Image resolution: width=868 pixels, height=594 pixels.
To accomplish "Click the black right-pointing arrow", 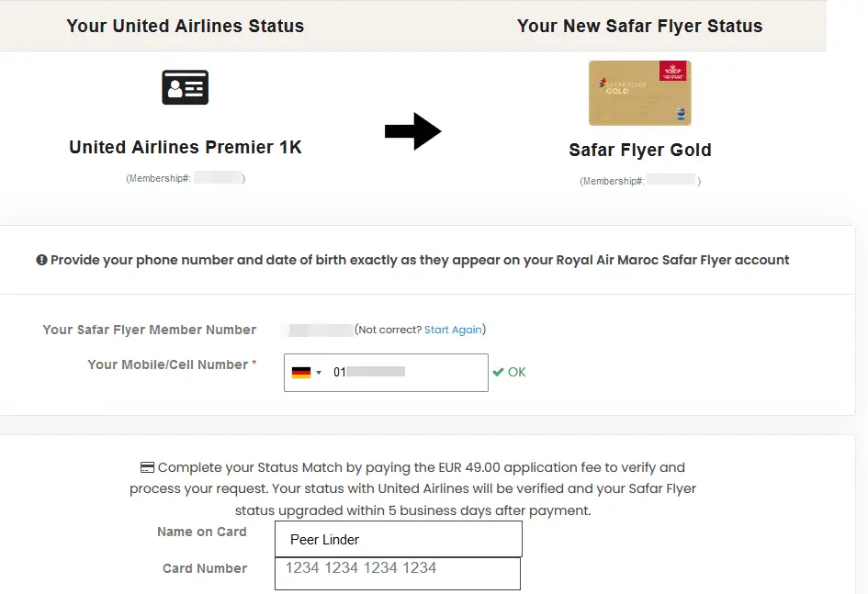I will pos(412,132).
